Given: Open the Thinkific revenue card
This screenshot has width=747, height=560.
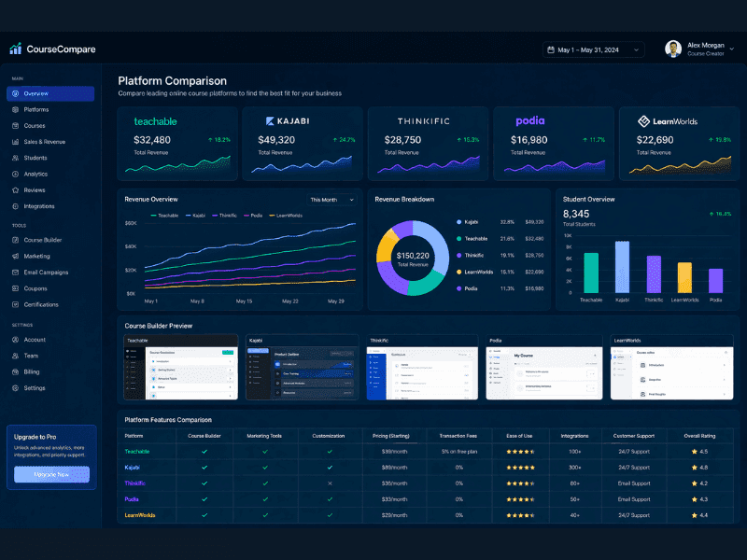Looking at the screenshot, I should coord(428,144).
